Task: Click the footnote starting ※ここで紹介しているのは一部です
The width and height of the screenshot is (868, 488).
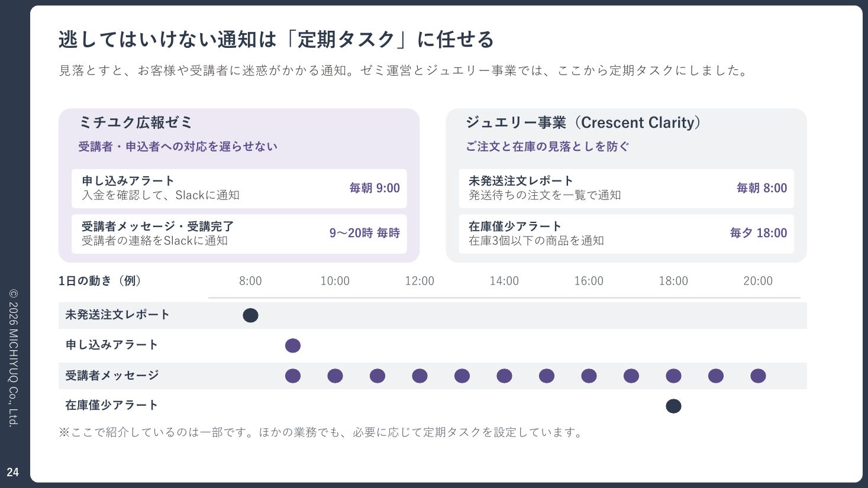Action: coord(322,432)
